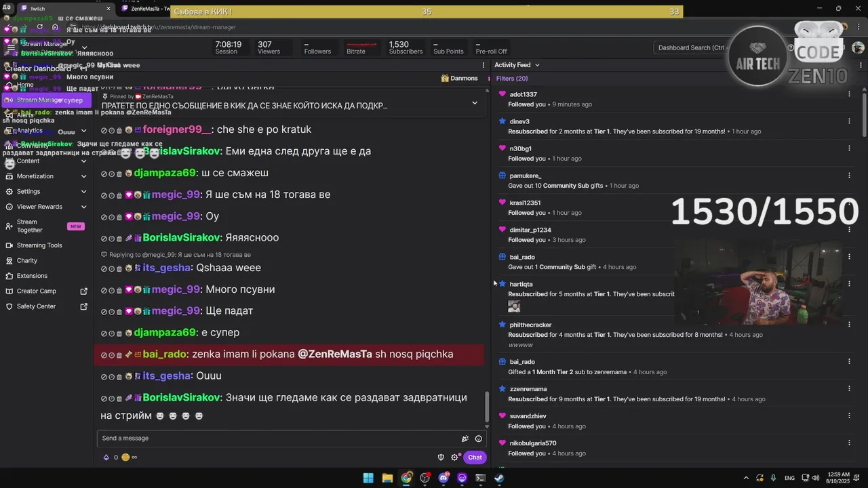Screen dimensions: 868x488
Task: Click the Creator Camp external link icon
Action: 84,291
